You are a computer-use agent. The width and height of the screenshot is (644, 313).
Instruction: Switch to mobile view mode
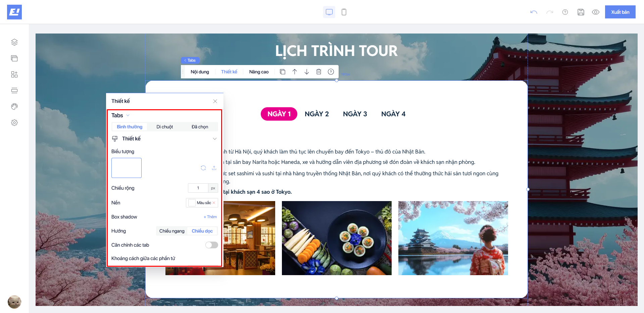pos(344,12)
